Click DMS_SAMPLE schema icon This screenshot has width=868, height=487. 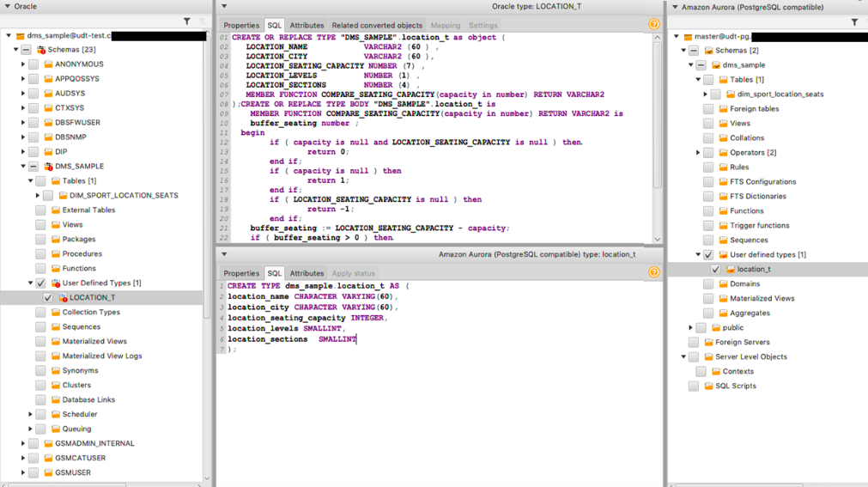coord(48,167)
